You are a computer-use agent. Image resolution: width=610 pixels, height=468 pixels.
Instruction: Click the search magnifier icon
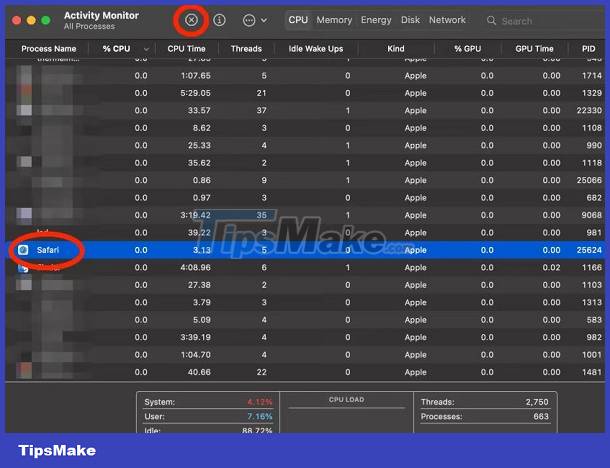[491, 20]
